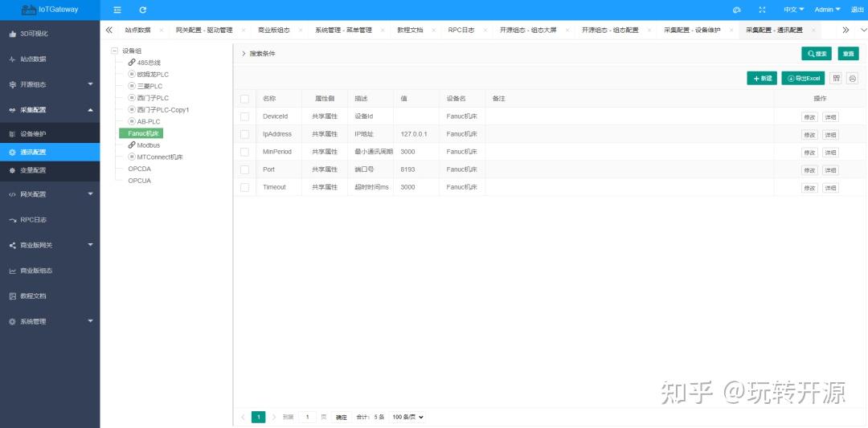The height and width of the screenshot is (428, 868).
Task: Open 商业版组态 sidebar item
Action: click(50, 271)
